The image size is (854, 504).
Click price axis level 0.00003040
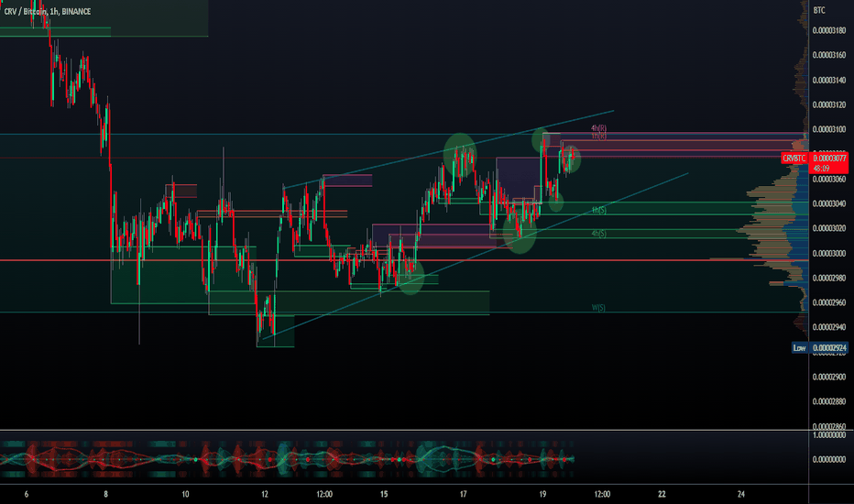pos(829,203)
